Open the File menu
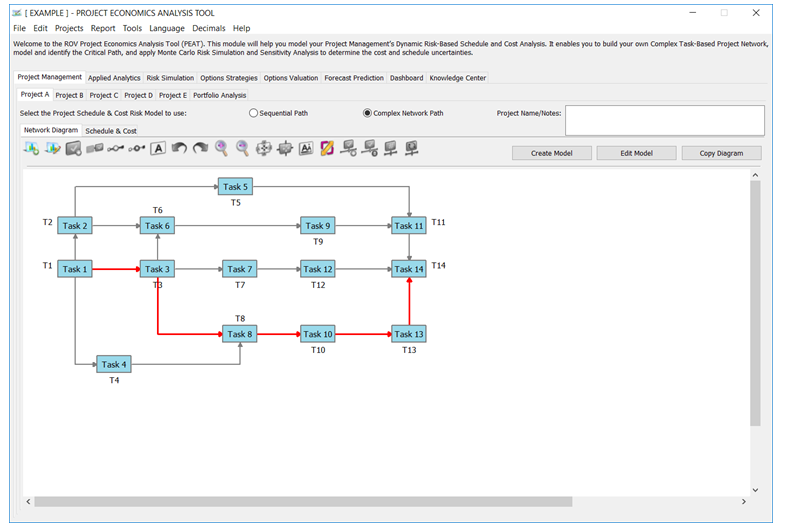 (x=20, y=28)
